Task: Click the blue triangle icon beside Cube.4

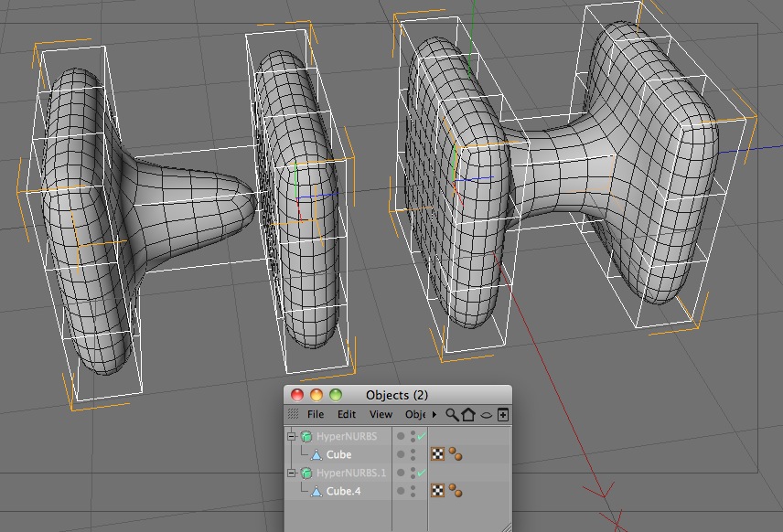Action: click(316, 492)
